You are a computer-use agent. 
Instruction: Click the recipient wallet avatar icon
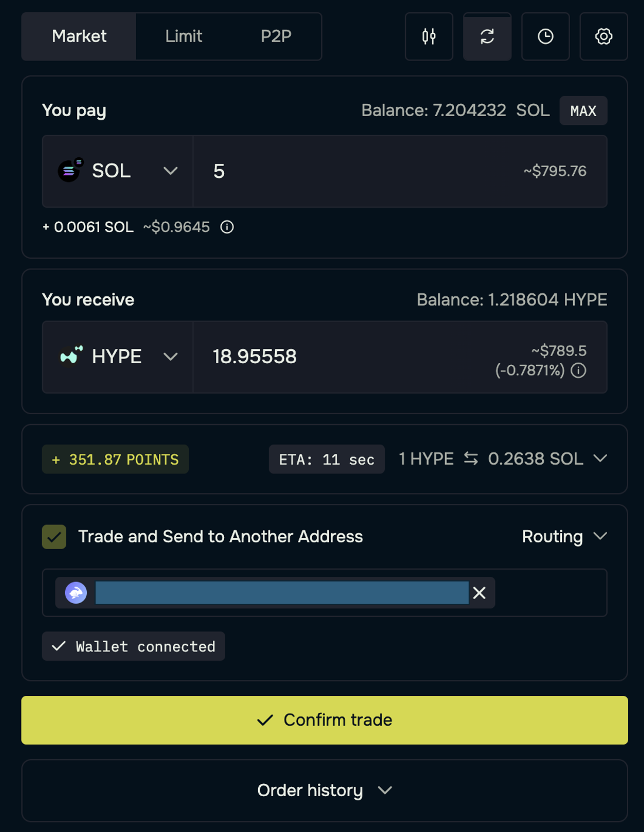[76, 593]
